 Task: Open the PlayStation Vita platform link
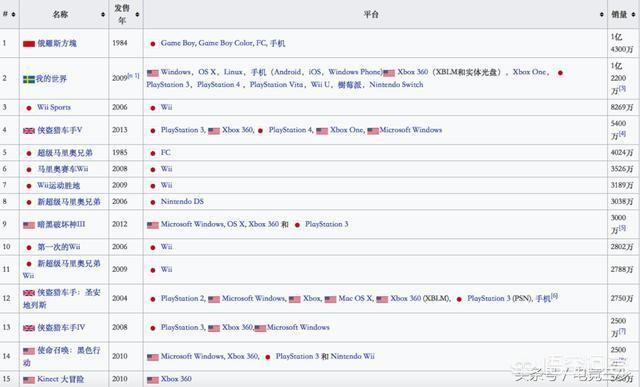(276, 85)
